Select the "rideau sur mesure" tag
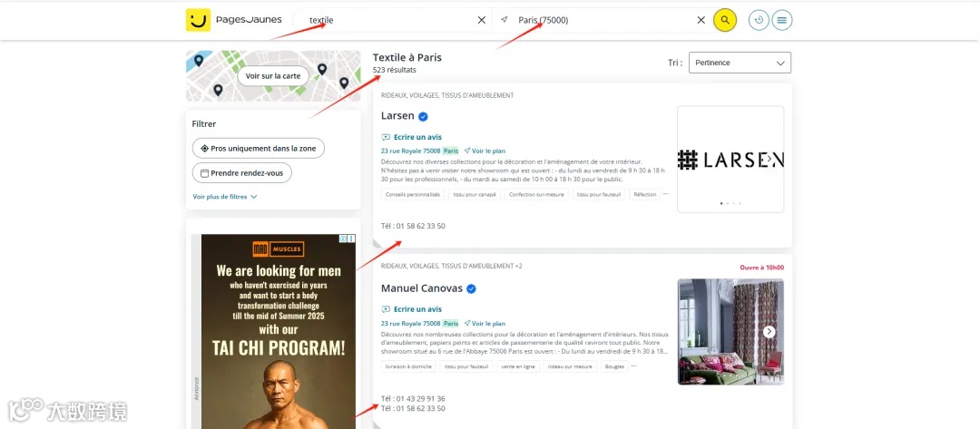The height and width of the screenshot is (429, 980). pos(570,366)
